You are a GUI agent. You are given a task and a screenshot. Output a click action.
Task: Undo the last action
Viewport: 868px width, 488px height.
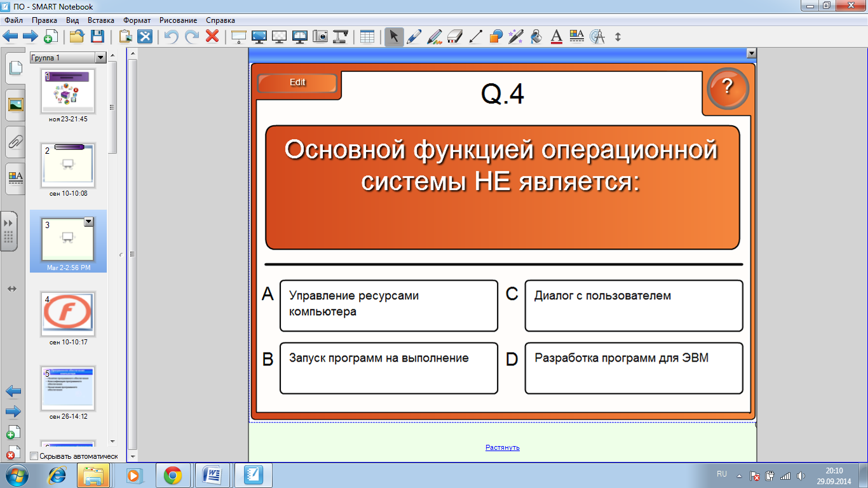click(171, 36)
